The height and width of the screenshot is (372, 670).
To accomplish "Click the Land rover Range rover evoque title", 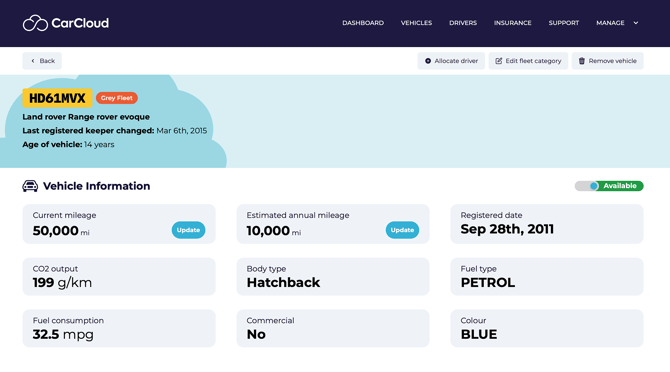I will click(86, 117).
